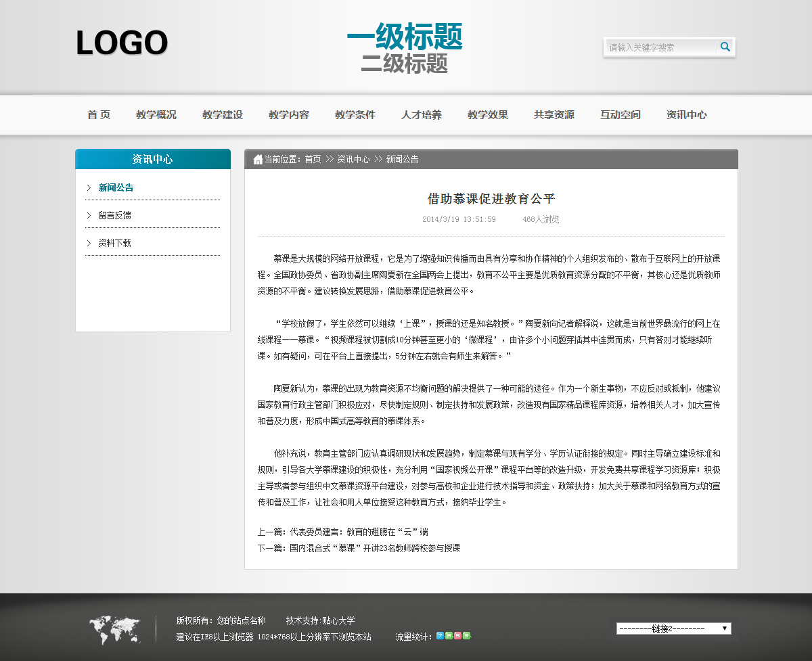The width and height of the screenshot is (812, 661).
Task: Click the LOGO image in header
Action: [x=122, y=43]
